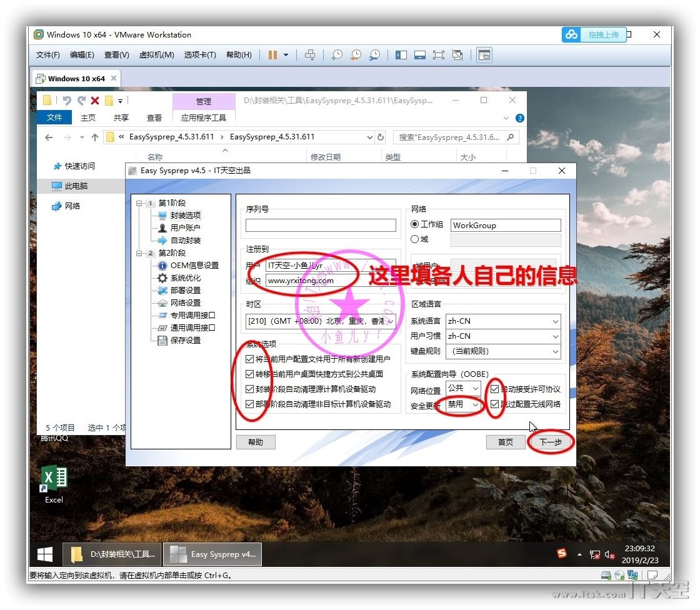
Task: Click the Sogou input method tray icon
Action: click(562, 554)
